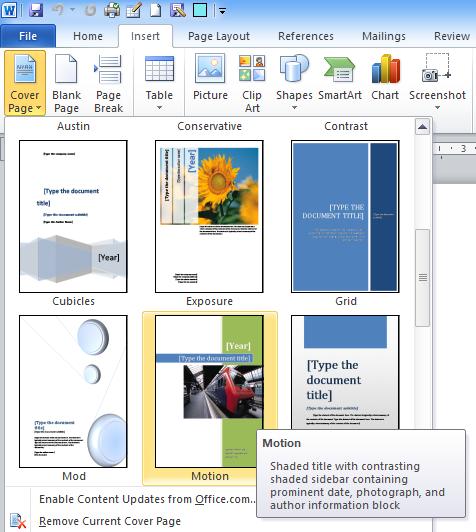Click the gallery scrollbar up arrow
476x532 pixels.
pos(422,127)
